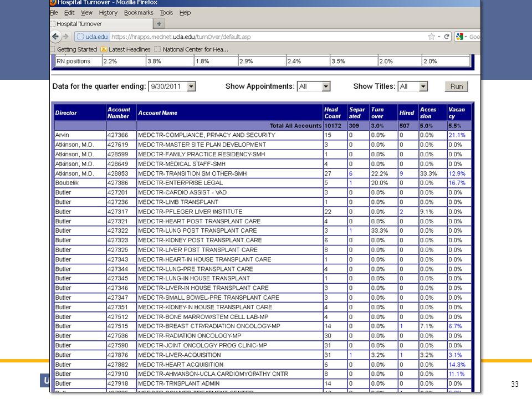Open the Edit menu
Viewport: 532px width, 399px height.
click(69, 13)
